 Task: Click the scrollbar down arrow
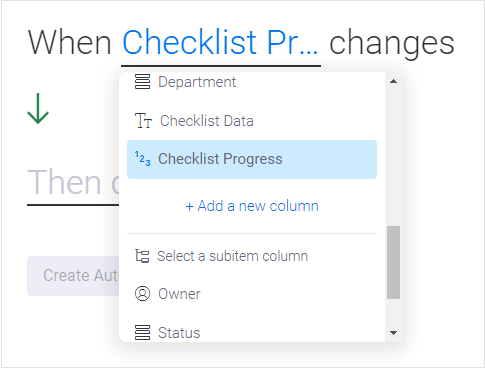(x=393, y=333)
